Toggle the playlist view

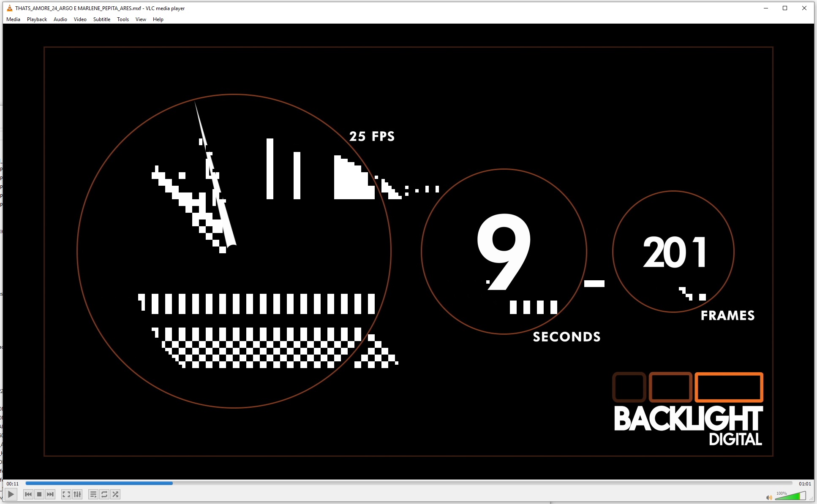coord(93,494)
